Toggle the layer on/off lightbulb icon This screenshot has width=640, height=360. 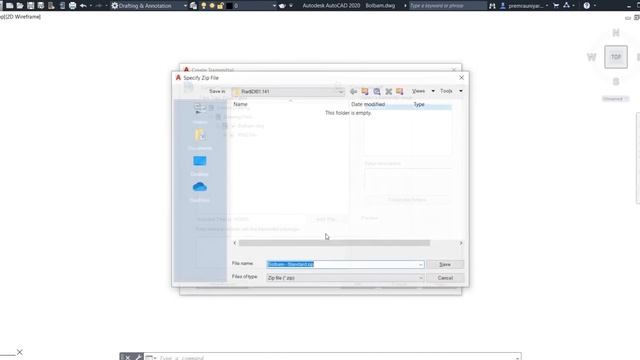203,6
